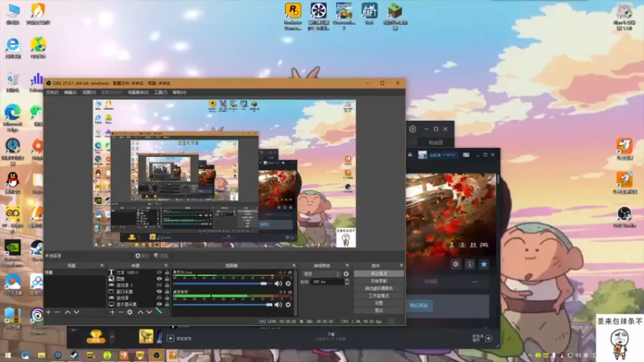644x362 pixels.
Task: Pop out the Controls dock panel
Action: point(401,265)
